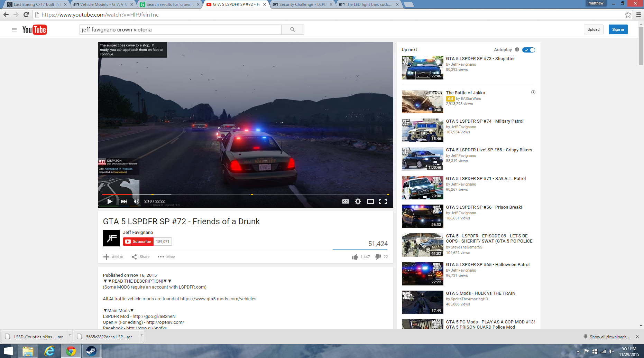Open the Jeff Favignano channel name link
The image size is (644, 358).
138,233
